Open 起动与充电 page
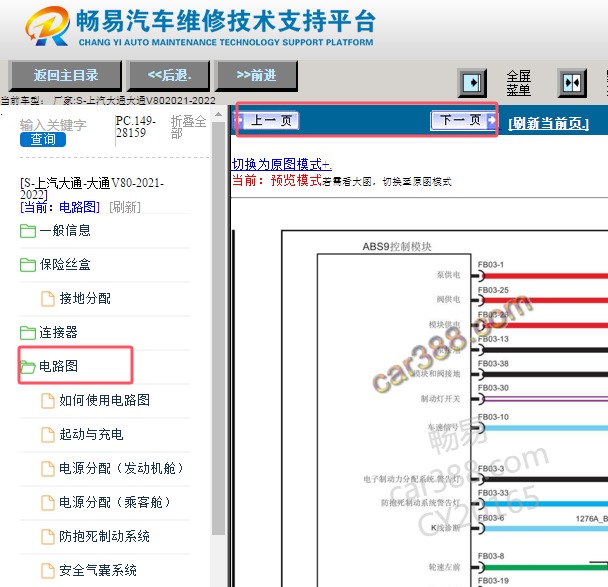Screen dimensions: 608x587 click(91, 434)
